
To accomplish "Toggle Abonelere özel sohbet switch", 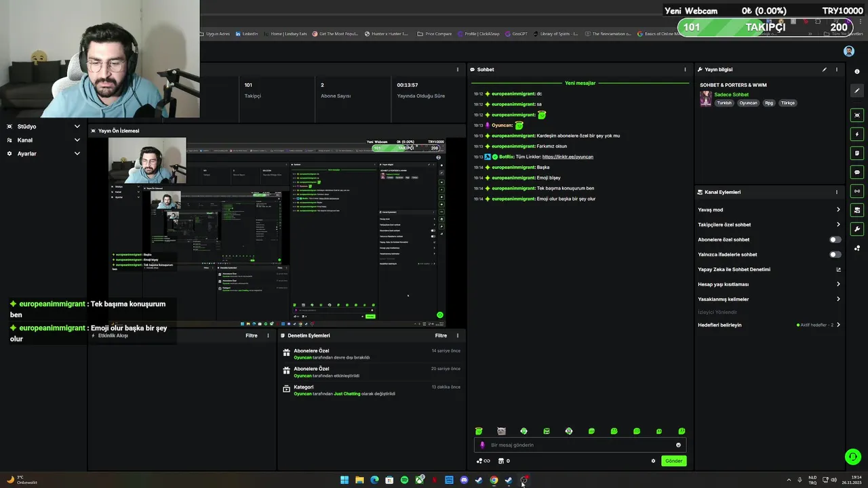I will pos(835,239).
